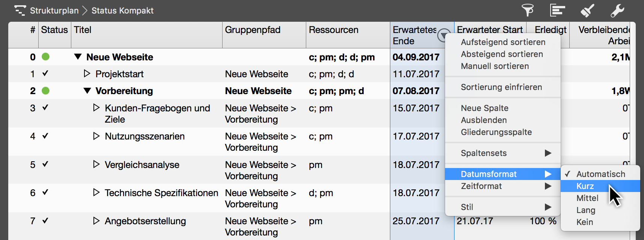This screenshot has height=240, width=644.
Task: Click the paintbrush style icon
Action: tap(587, 10)
